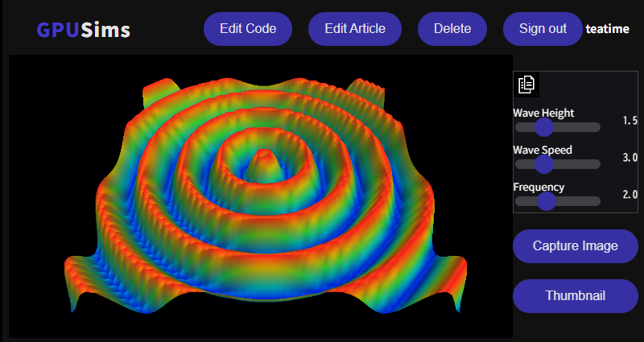Open the GPUSims logo home link
The width and height of the screenshot is (644, 342).
84,30
